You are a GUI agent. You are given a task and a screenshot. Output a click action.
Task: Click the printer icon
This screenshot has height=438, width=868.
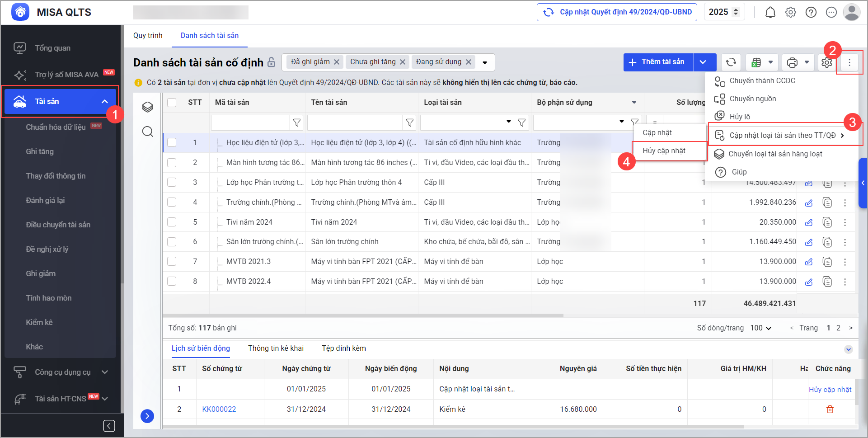coord(792,62)
